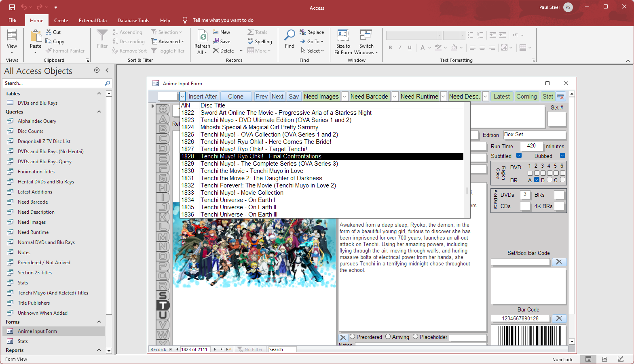Screen dimensions: 634x364
Task: Check Blu-ray region B checkbox
Action: (x=549, y=180)
